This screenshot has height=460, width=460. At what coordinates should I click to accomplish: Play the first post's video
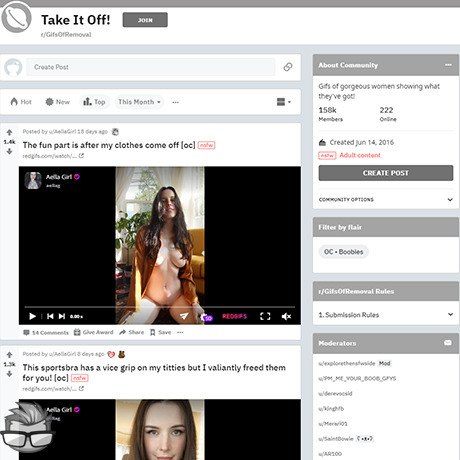click(x=32, y=316)
